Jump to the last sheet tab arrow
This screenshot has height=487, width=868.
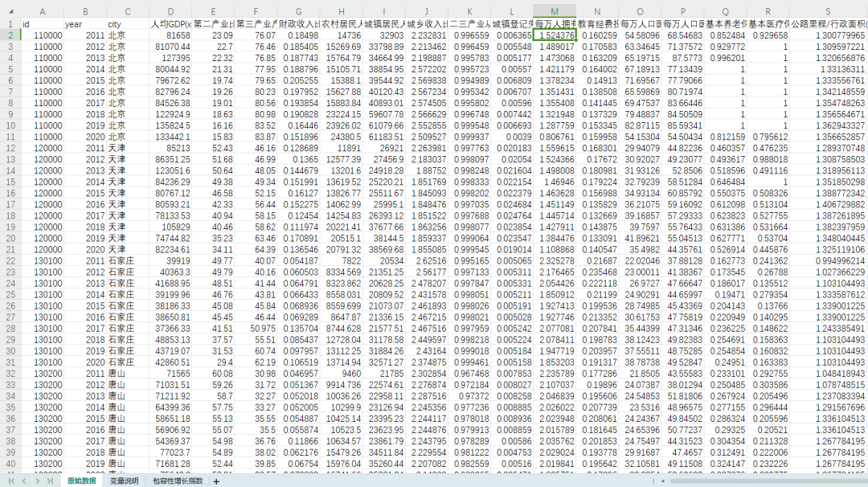tap(50, 481)
